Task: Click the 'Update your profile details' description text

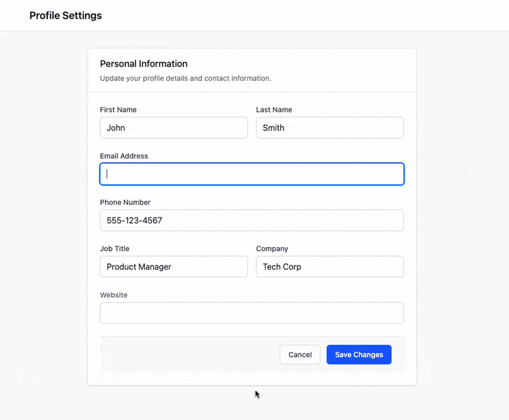Action: (x=185, y=78)
